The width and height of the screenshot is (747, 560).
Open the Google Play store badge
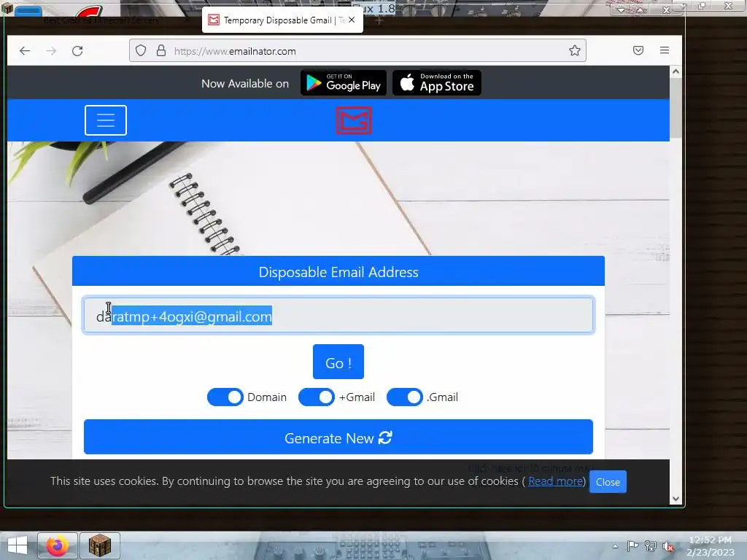click(x=344, y=83)
